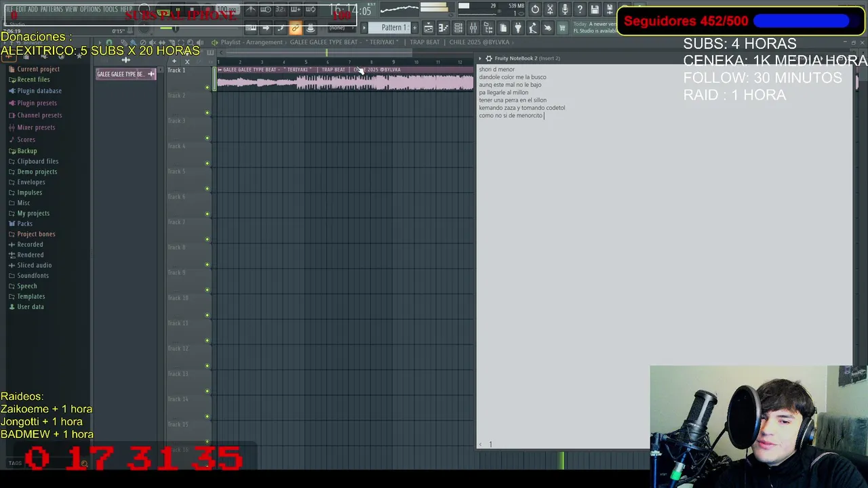This screenshot has width=868, height=488.
Task: Click into the NoteBook lyrics text area
Action: click(665, 251)
